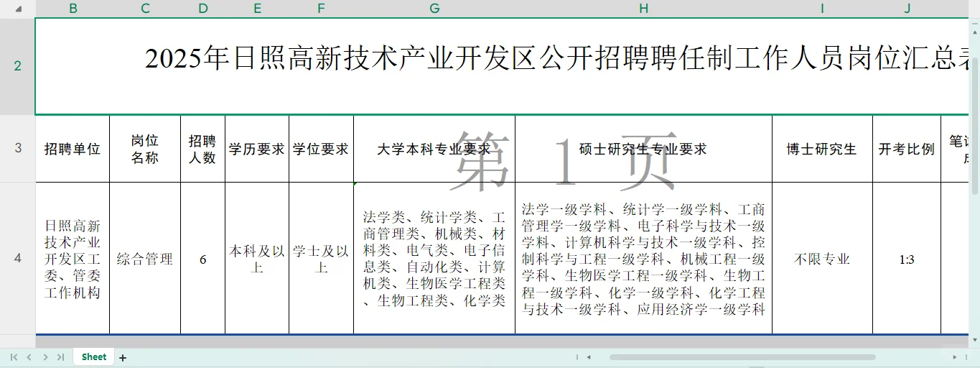Go to previous sheet navigation arrow
980x368 pixels.
click(x=29, y=357)
